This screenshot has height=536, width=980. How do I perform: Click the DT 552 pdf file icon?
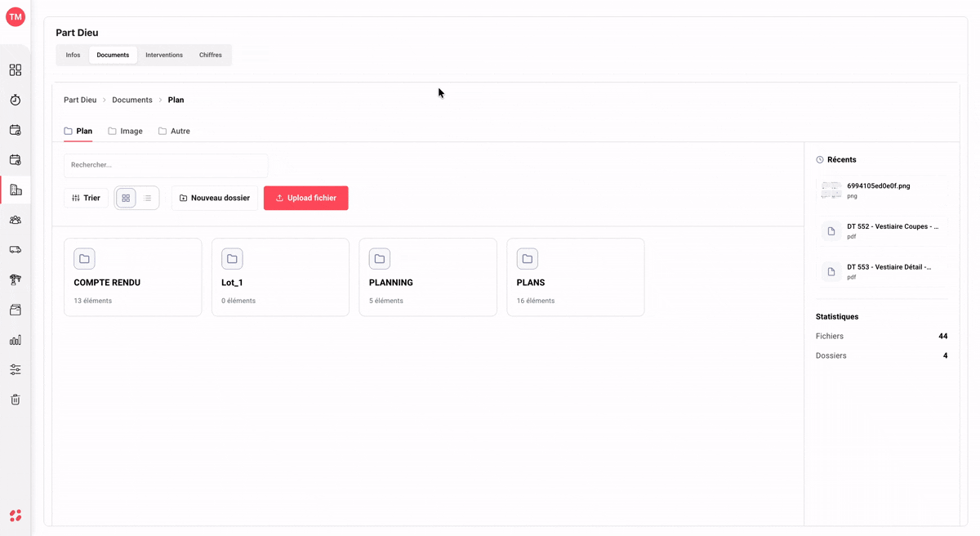831,231
